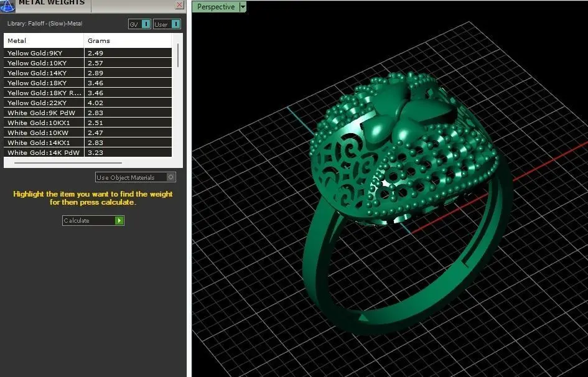Click the horizontal scrollbar under metals list
This screenshot has height=377, width=588.
[x=68, y=163]
